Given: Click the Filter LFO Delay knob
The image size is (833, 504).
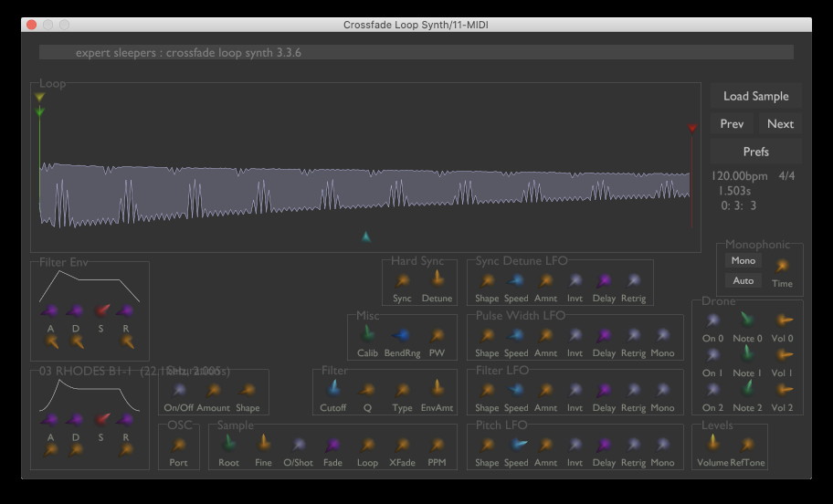Looking at the screenshot, I should (604, 391).
